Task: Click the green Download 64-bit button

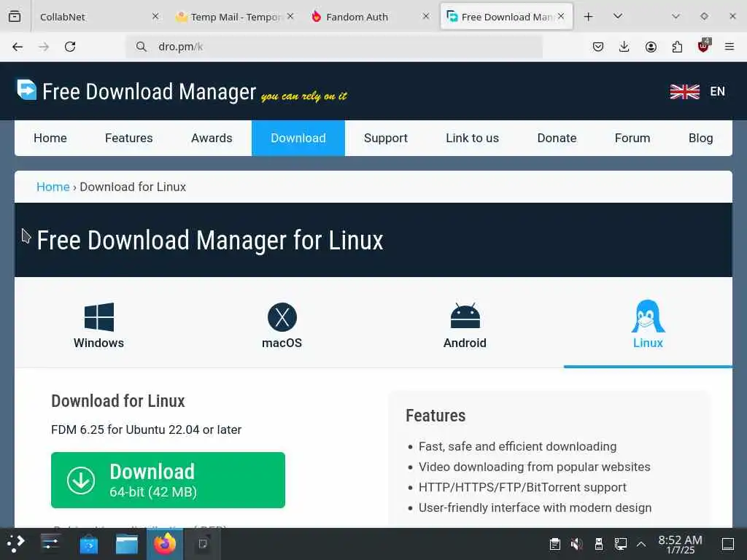Action: [169, 480]
